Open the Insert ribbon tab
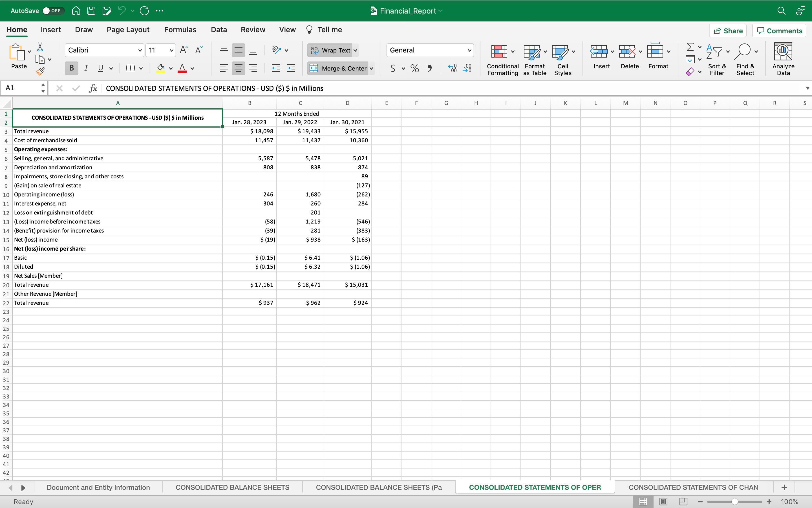Screen dimensions: 812x508 [51, 30]
